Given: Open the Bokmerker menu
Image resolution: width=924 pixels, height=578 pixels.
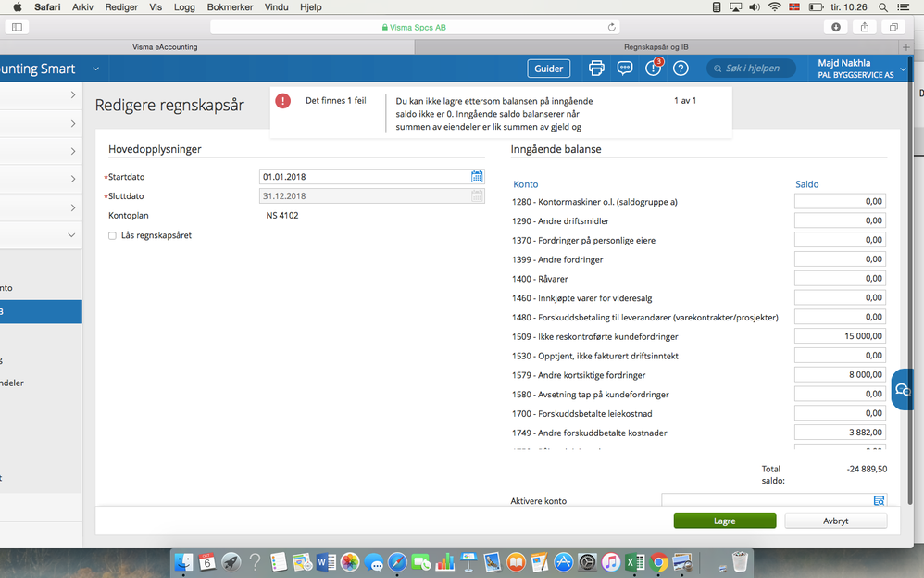Looking at the screenshot, I should coord(230,7).
